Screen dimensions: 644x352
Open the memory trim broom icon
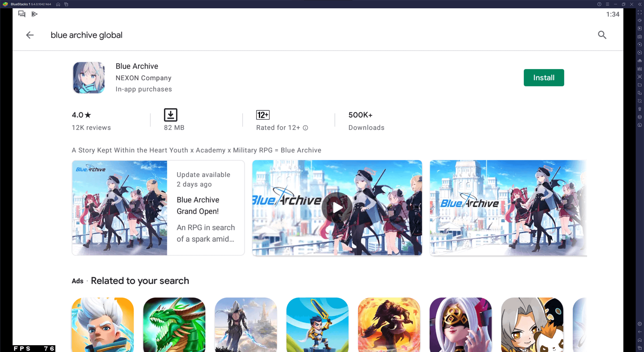[640, 61]
